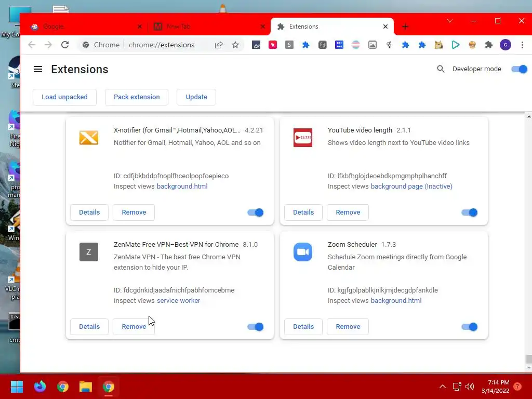Click the Update button

tap(196, 97)
